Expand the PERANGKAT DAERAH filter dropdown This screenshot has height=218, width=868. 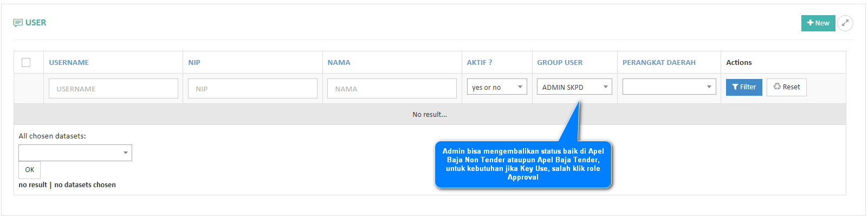coord(669,87)
